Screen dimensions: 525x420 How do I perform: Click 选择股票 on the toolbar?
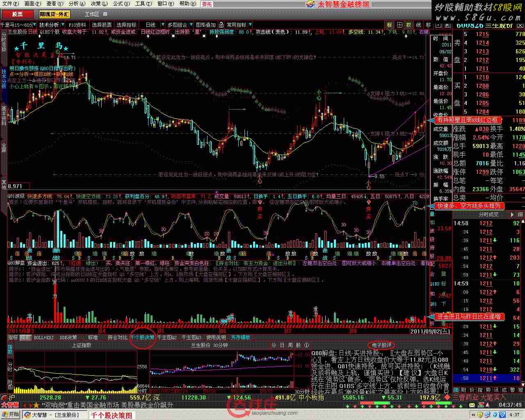coord(102,25)
